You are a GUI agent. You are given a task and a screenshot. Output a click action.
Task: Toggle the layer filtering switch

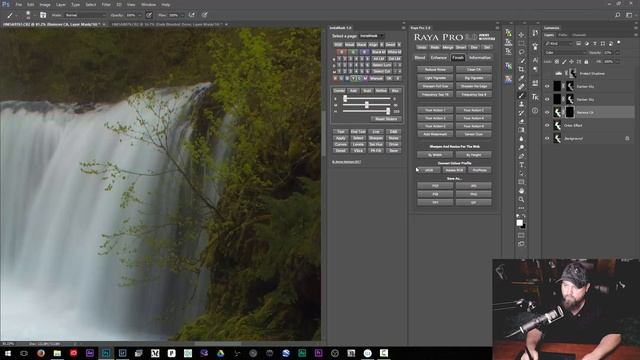[619, 42]
